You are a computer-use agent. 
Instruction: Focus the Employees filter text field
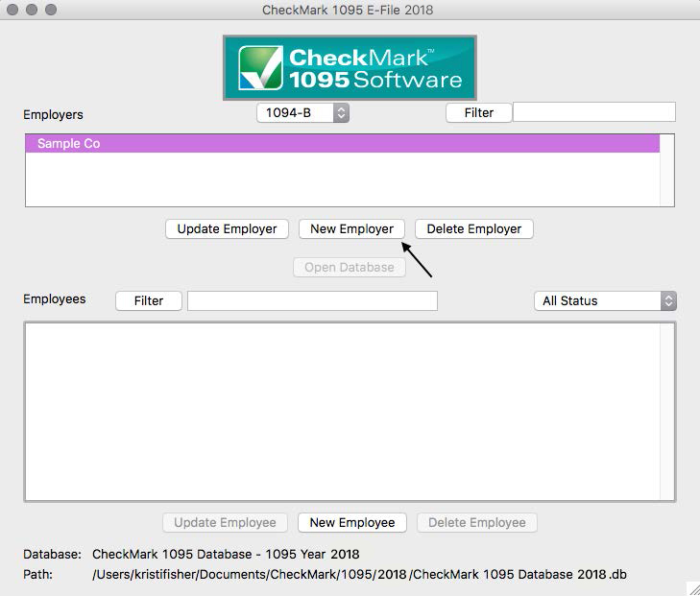coord(312,301)
